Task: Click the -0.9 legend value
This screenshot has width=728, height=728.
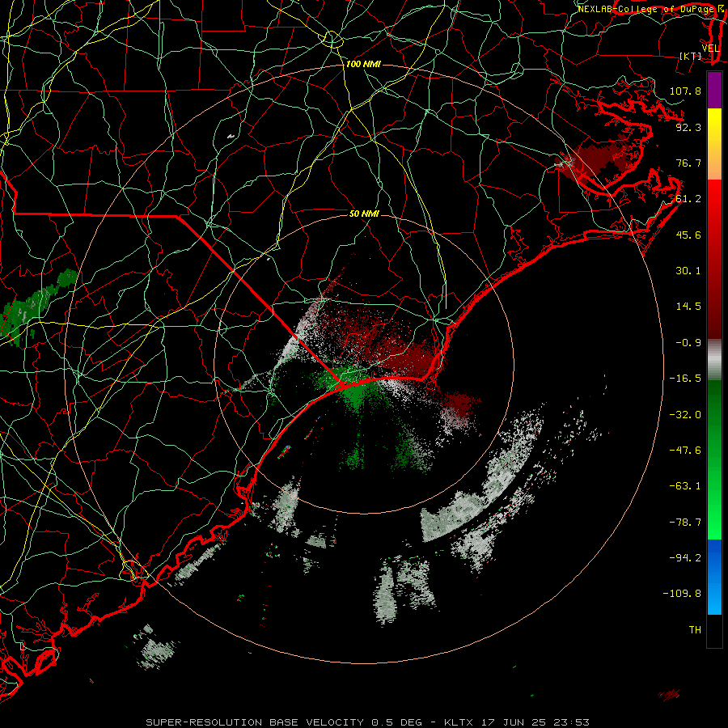Action: (688, 343)
